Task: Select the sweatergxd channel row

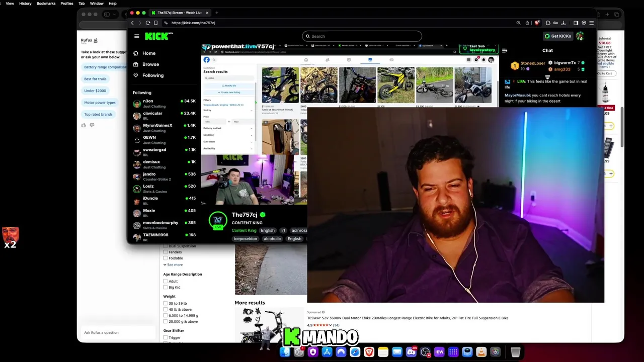Action: tap(164, 152)
